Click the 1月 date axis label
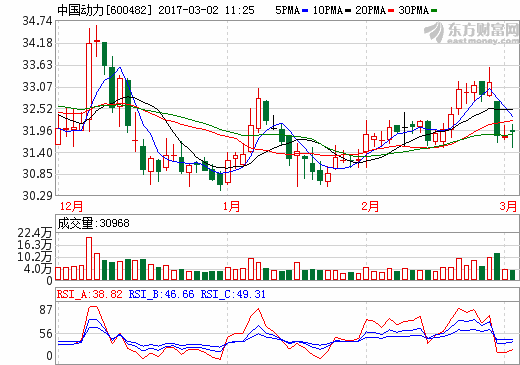This screenshot has height=365, width=520. (231, 206)
